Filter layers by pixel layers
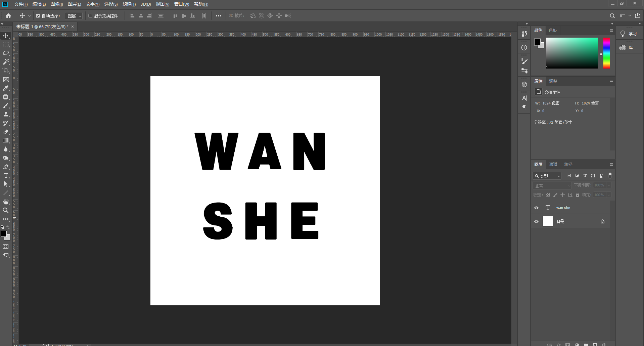 coord(568,176)
